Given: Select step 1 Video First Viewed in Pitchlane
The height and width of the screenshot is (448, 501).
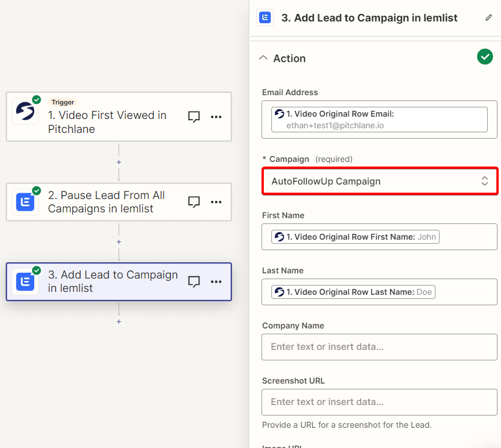Looking at the screenshot, I should click(119, 117).
